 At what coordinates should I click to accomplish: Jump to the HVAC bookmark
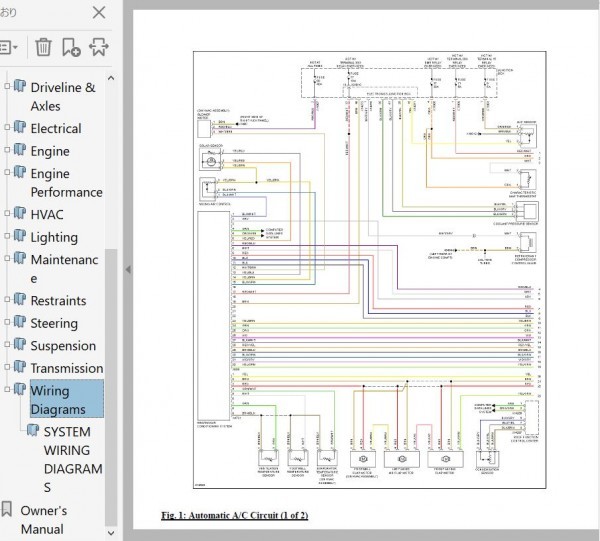(47, 215)
